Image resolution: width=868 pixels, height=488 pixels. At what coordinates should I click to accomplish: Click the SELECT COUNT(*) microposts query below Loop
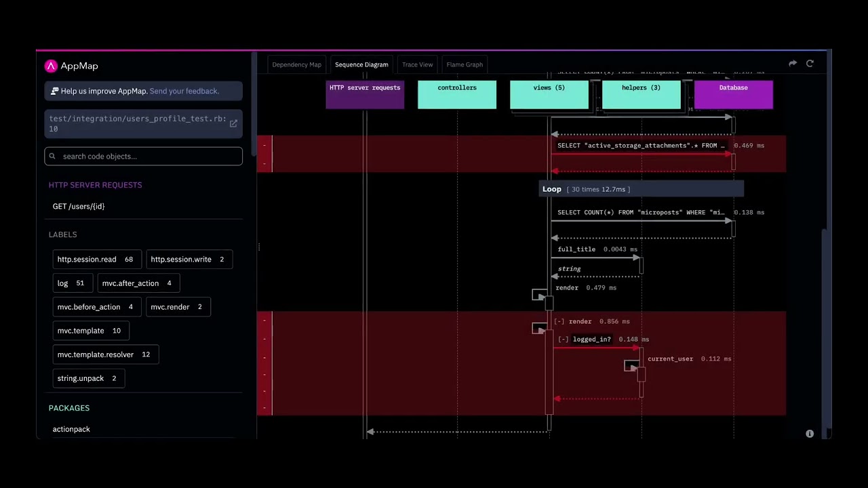pos(641,213)
